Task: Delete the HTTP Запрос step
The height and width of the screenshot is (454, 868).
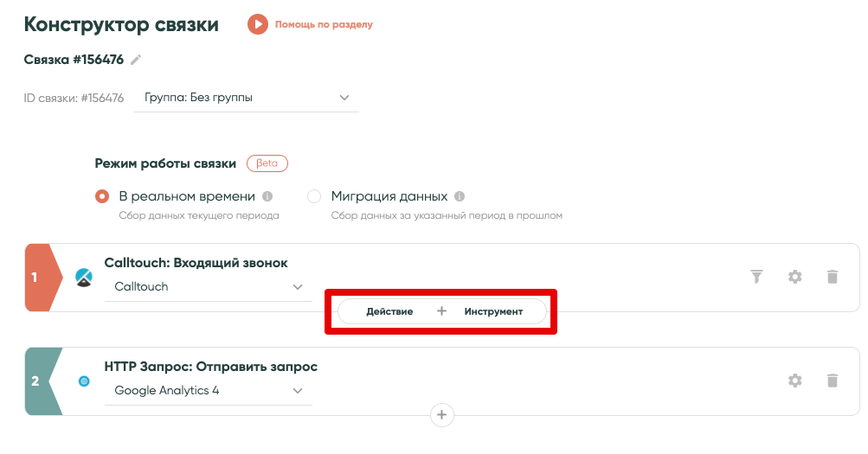Action: pos(833,380)
